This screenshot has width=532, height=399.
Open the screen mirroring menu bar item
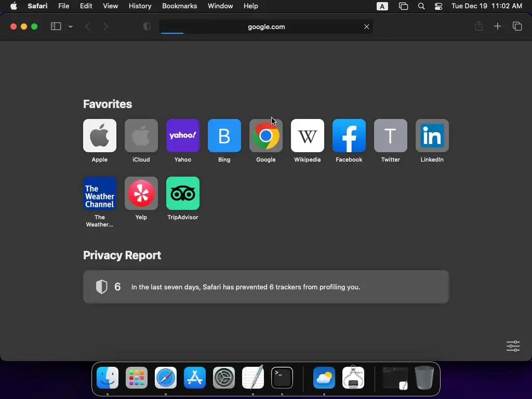[x=403, y=6]
